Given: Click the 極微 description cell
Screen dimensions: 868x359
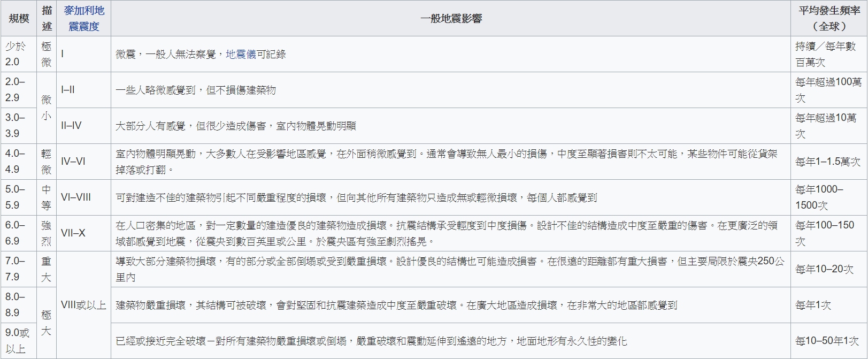Looking at the screenshot, I should [47, 54].
